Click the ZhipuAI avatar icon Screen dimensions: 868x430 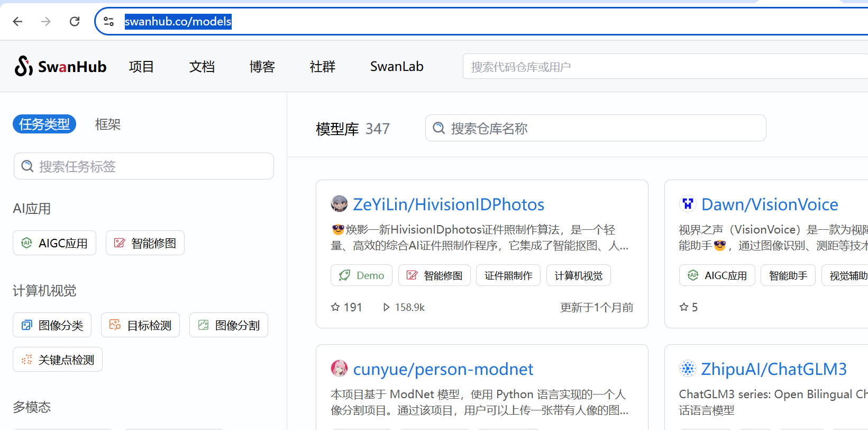(x=688, y=369)
